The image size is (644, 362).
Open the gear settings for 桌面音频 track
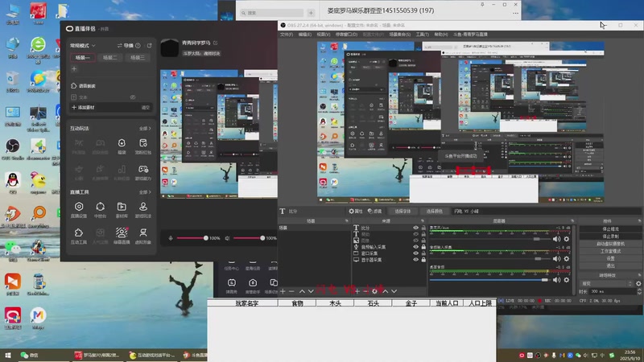tap(567, 280)
